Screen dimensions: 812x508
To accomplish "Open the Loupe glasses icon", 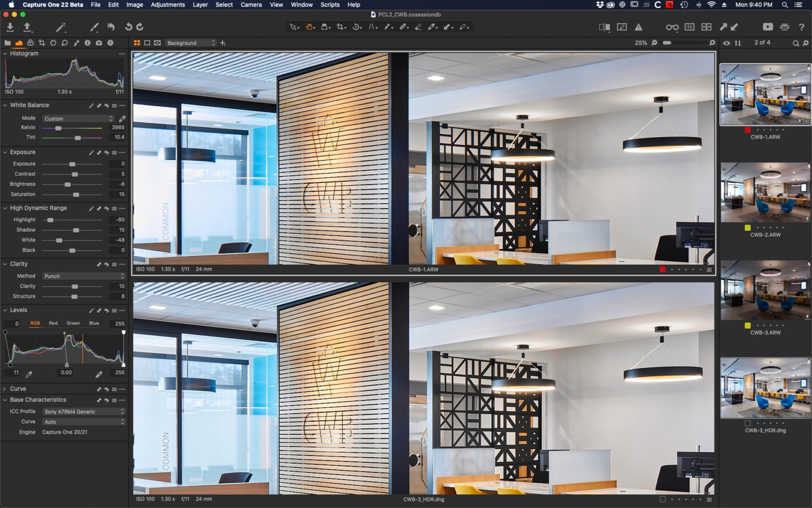I will point(672,26).
